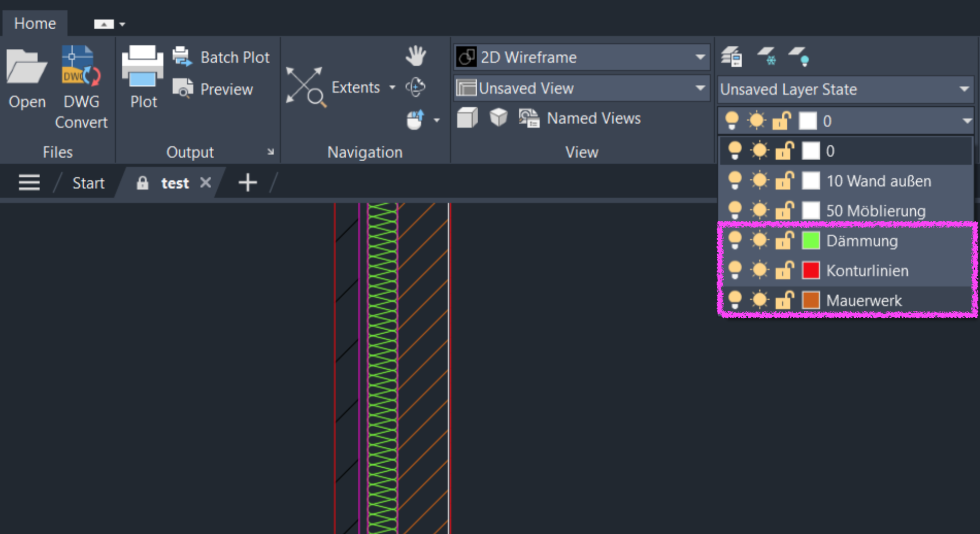980x534 pixels.
Task: Click the Zoom Extents icon
Action: coord(306,86)
